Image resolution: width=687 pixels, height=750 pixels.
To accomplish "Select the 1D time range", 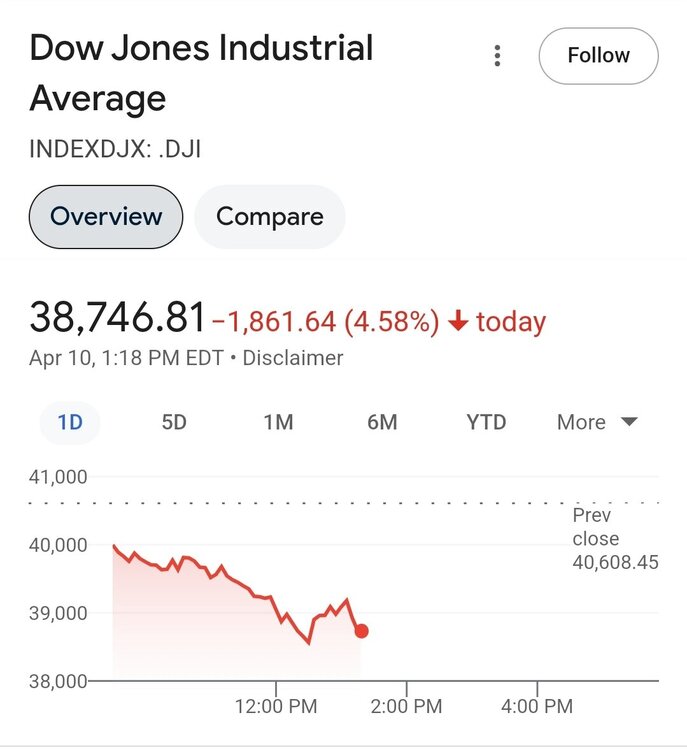I will tap(70, 422).
